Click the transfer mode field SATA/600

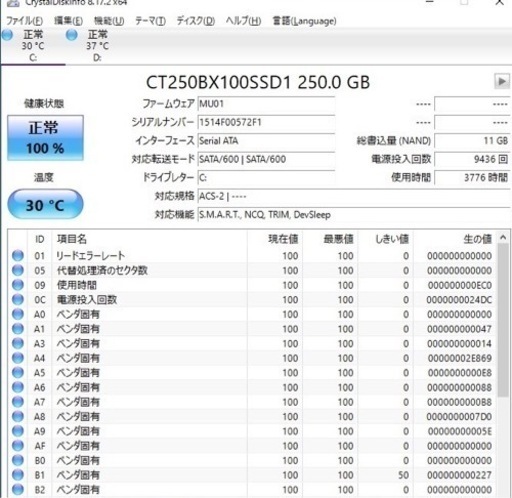tap(266, 159)
